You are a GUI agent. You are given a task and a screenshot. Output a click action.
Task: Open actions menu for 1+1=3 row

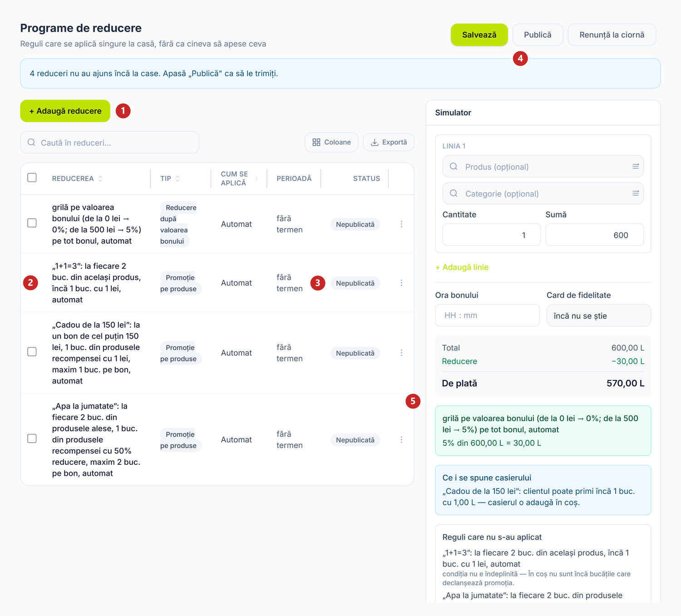401,283
